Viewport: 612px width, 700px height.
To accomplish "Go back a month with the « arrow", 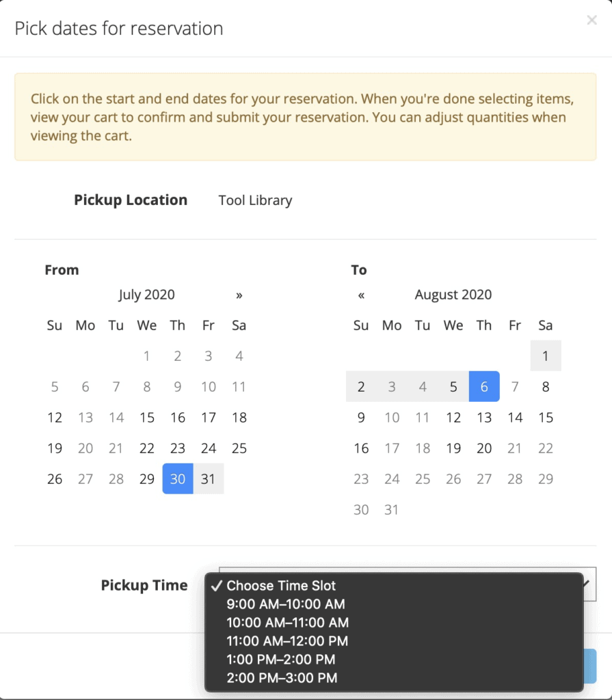I will 360,295.
